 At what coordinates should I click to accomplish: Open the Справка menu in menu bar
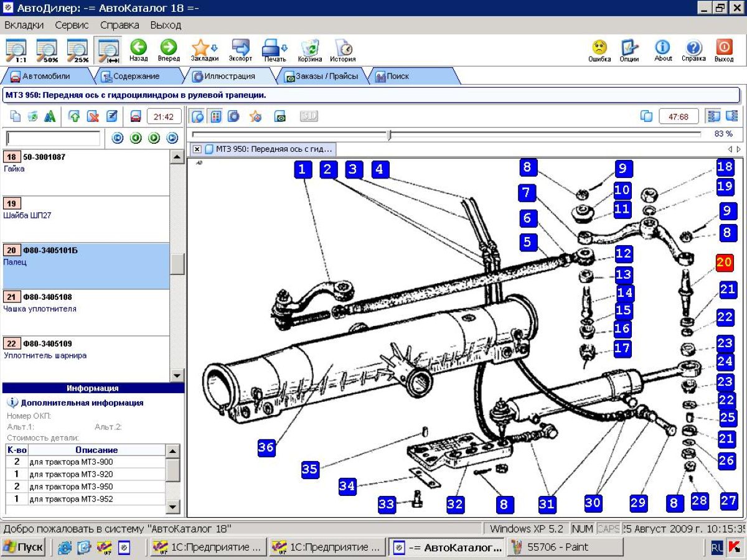(120, 26)
